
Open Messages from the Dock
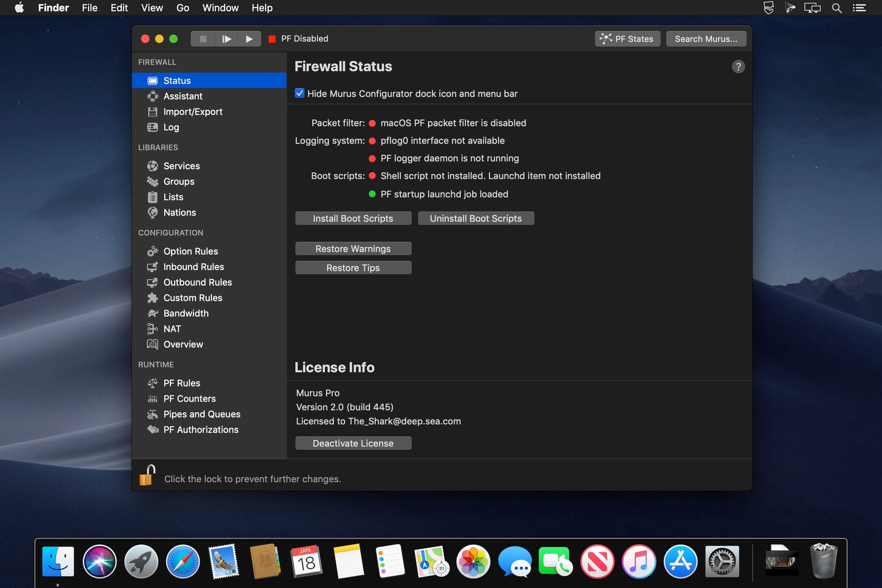click(515, 561)
